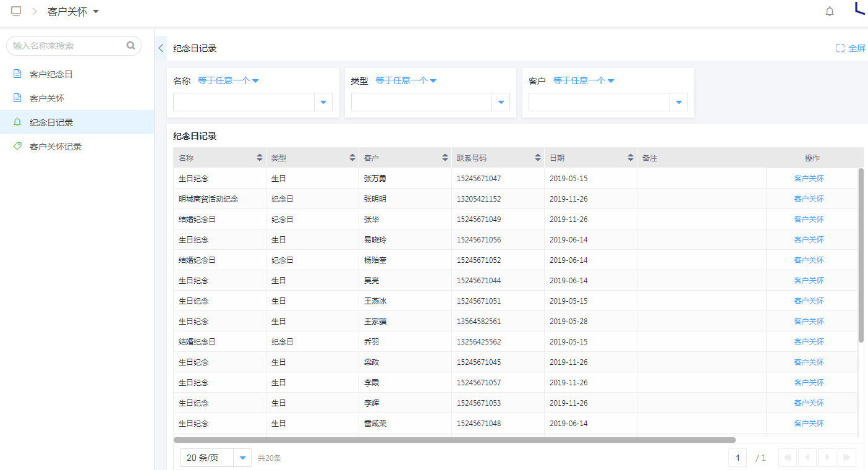Click the 全屏 fullscreen icon
The width and height of the screenshot is (868, 470).
(x=840, y=48)
